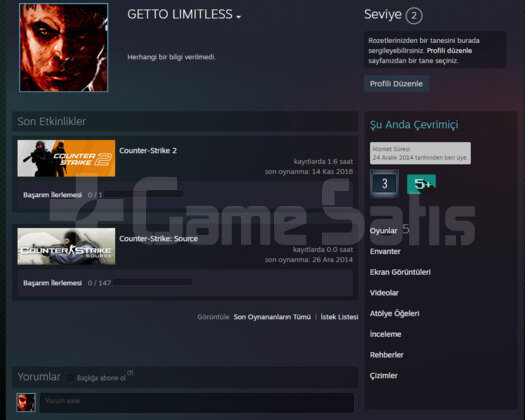Focus the Yorum ekle comment field
The width and height of the screenshot is (525, 420).
197,403
